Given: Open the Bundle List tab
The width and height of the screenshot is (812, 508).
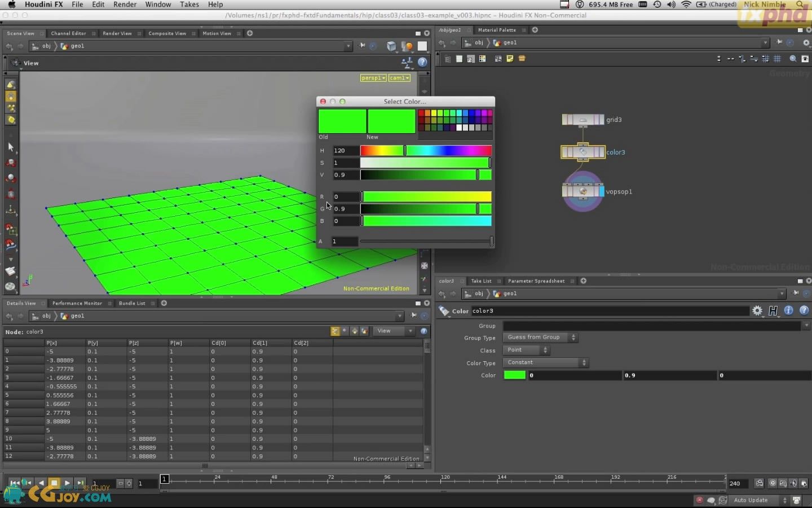Looking at the screenshot, I should [132, 303].
